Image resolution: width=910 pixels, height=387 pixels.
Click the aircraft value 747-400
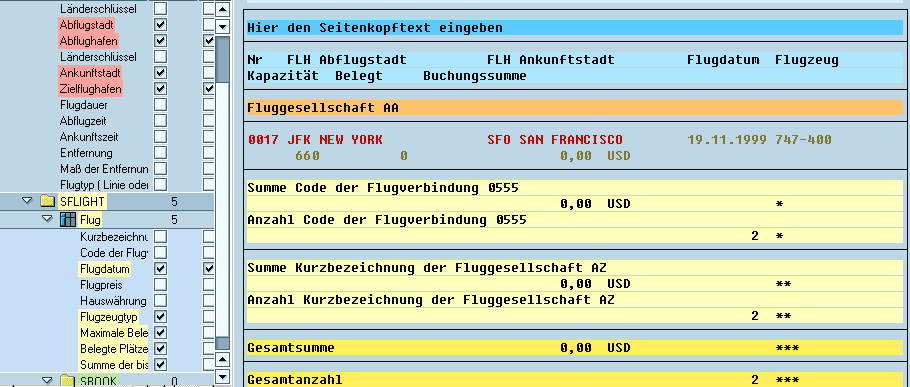[803, 140]
